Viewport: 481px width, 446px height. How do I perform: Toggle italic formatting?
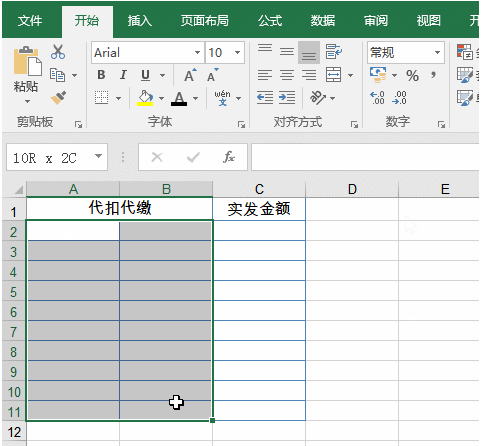pyautogui.click(x=123, y=75)
